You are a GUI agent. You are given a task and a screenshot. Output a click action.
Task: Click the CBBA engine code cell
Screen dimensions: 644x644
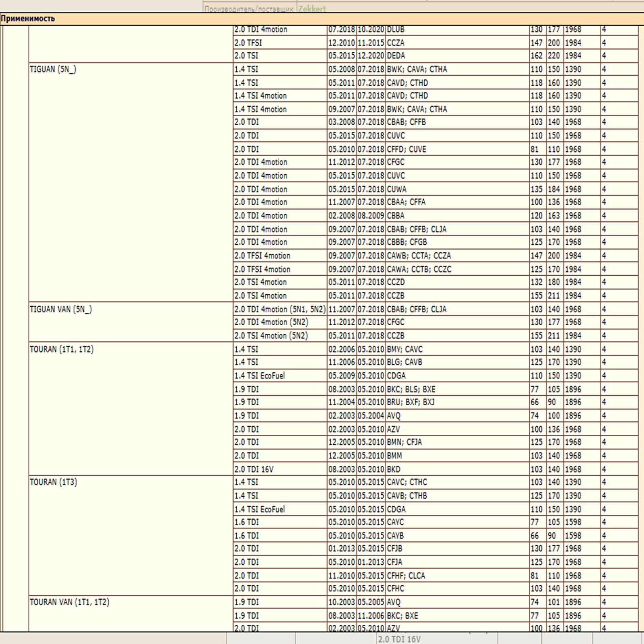[x=396, y=216]
